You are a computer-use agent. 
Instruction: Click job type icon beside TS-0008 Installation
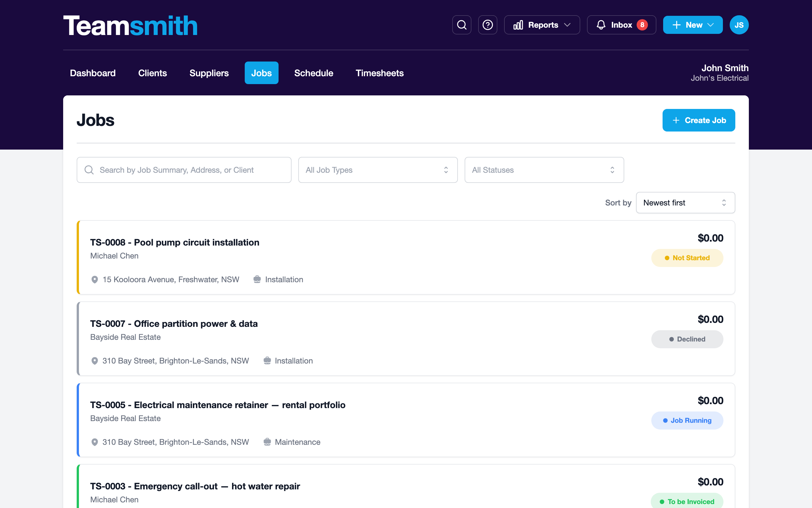(x=257, y=279)
